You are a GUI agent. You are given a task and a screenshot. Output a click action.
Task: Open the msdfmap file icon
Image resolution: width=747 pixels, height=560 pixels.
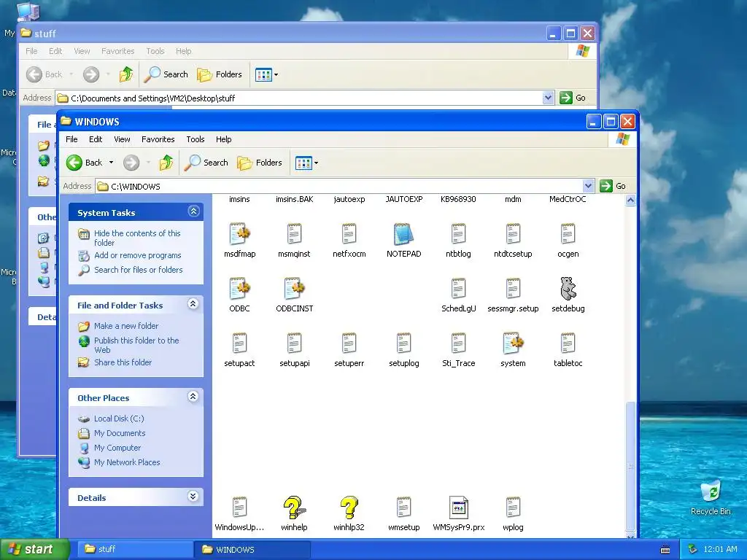[239, 234]
